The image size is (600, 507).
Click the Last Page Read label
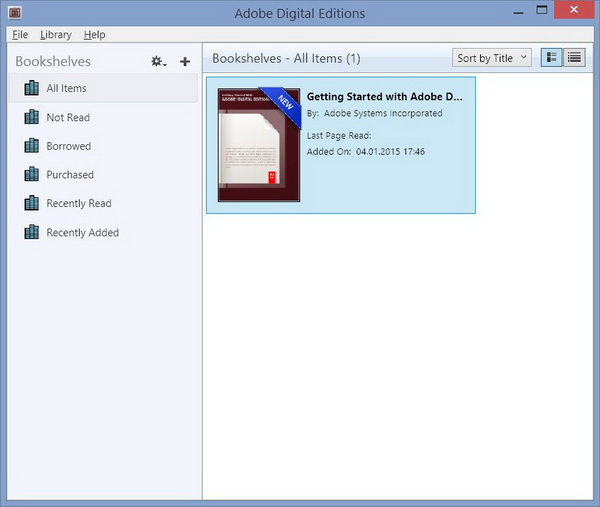[339, 136]
